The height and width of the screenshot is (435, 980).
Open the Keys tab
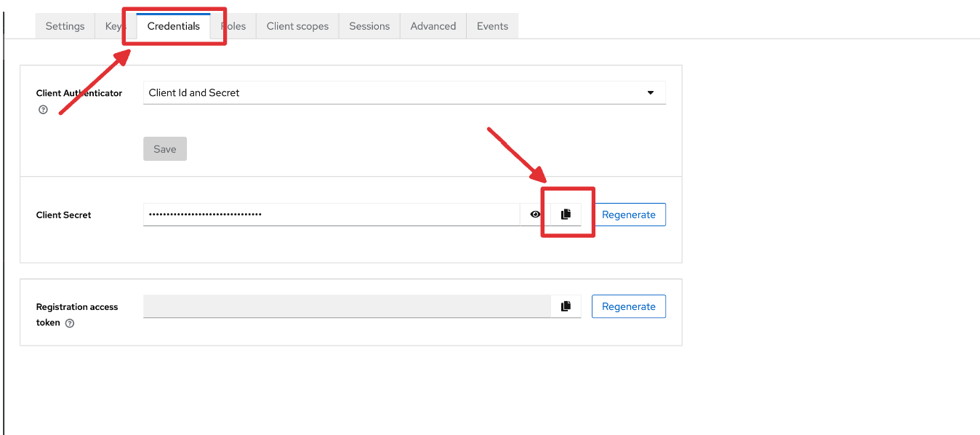point(114,26)
